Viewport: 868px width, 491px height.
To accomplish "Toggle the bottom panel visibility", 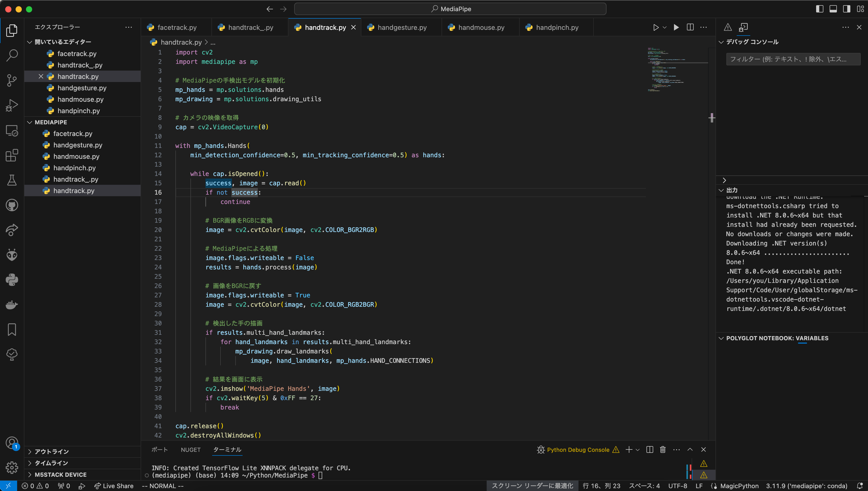I will pos(833,9).
